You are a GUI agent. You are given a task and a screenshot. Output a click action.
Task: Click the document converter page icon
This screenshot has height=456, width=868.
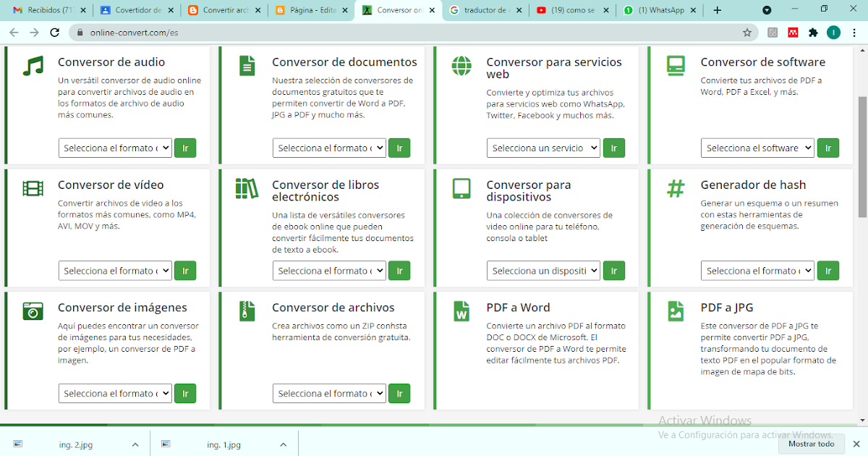pos(247,64)
